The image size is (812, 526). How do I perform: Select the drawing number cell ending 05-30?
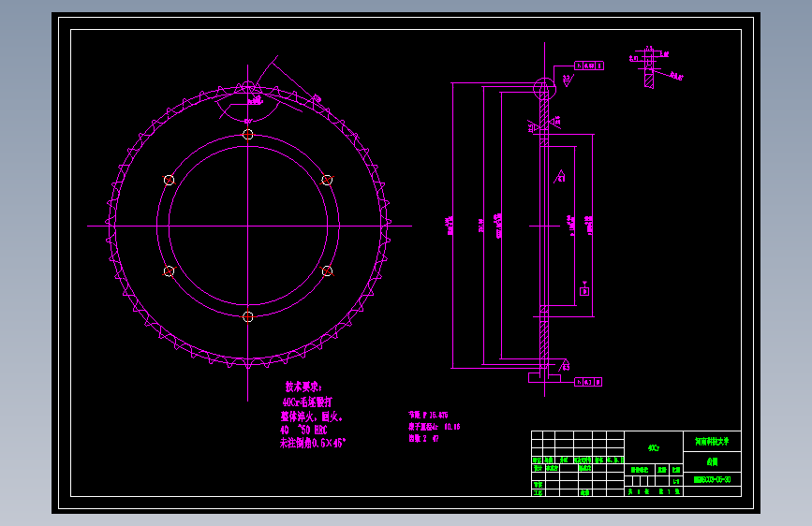(712, 479)
